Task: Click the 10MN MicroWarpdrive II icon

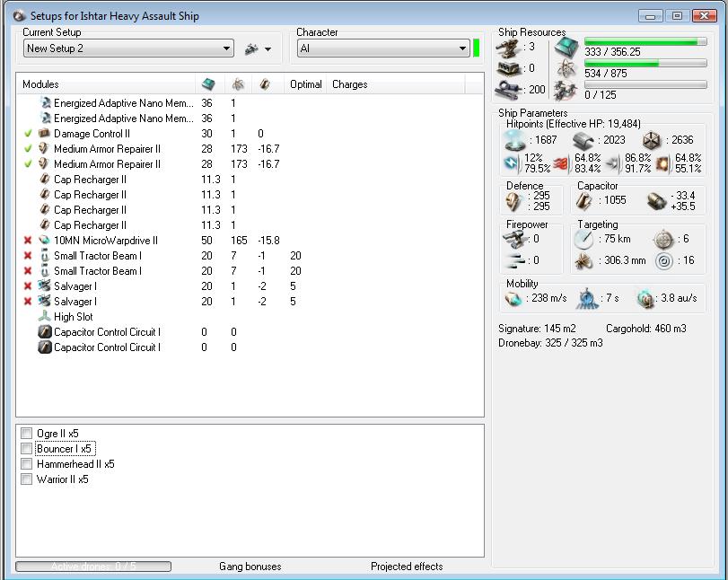Action: pos(44,241)
